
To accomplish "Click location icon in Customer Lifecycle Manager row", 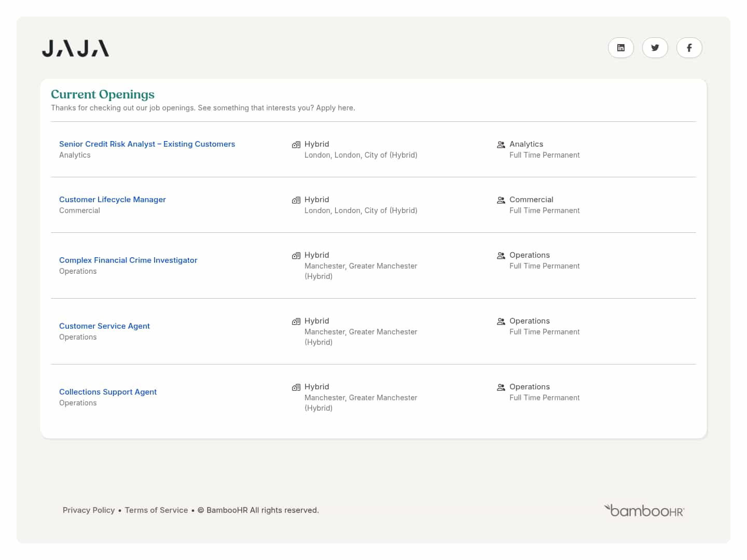I will pyautogui.click(x=296, y=200).
